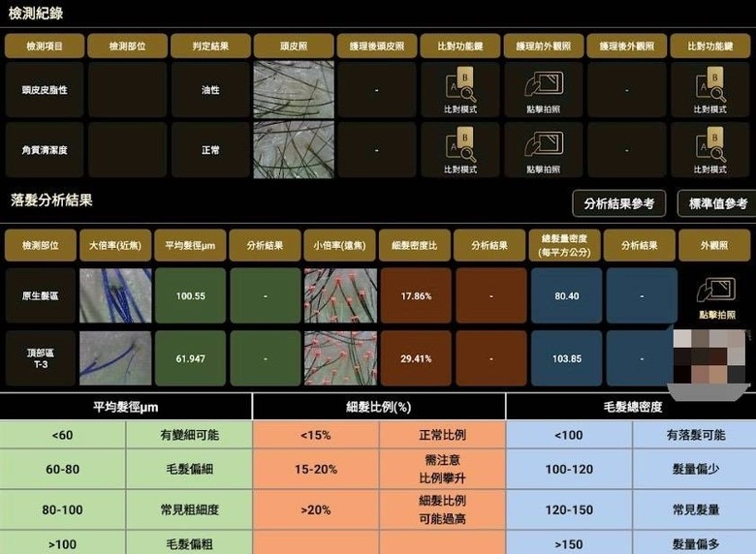Click the 落髮分析結果 section heading
756x554 pixels.
51,200
